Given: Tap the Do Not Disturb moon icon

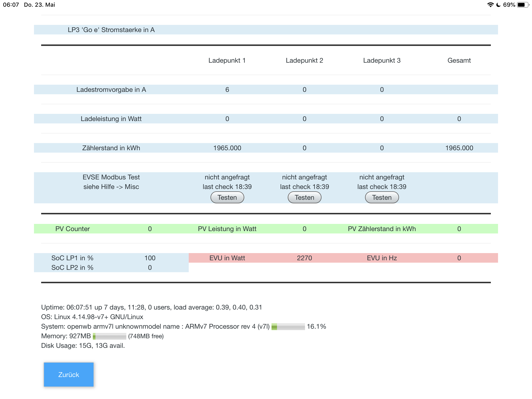Looking at the screenshot, I should tap(498, 5).
